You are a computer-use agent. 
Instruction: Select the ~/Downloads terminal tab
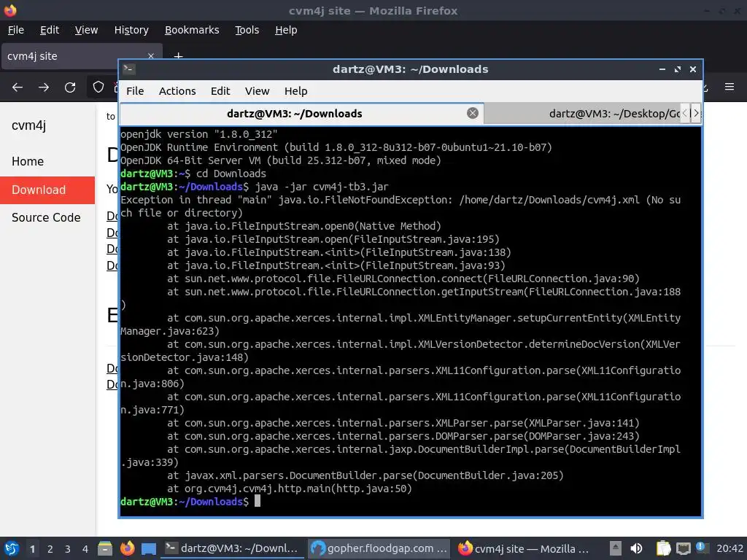coord(302,114)
